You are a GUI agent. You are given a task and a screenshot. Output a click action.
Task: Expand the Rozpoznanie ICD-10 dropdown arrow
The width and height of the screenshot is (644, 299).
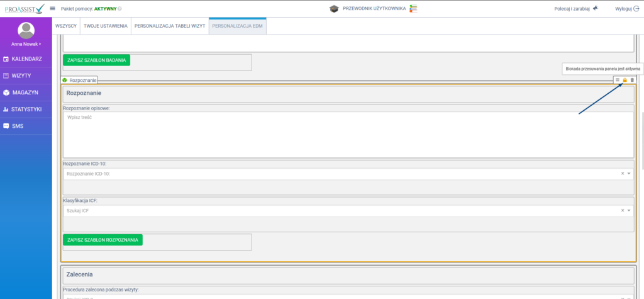point(628,173)
